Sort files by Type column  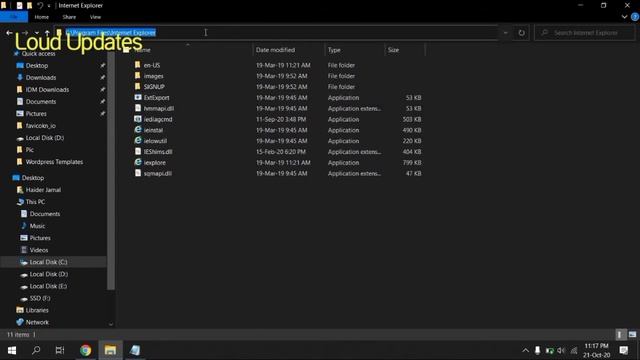pyautogui.click(x=334, y=50)
